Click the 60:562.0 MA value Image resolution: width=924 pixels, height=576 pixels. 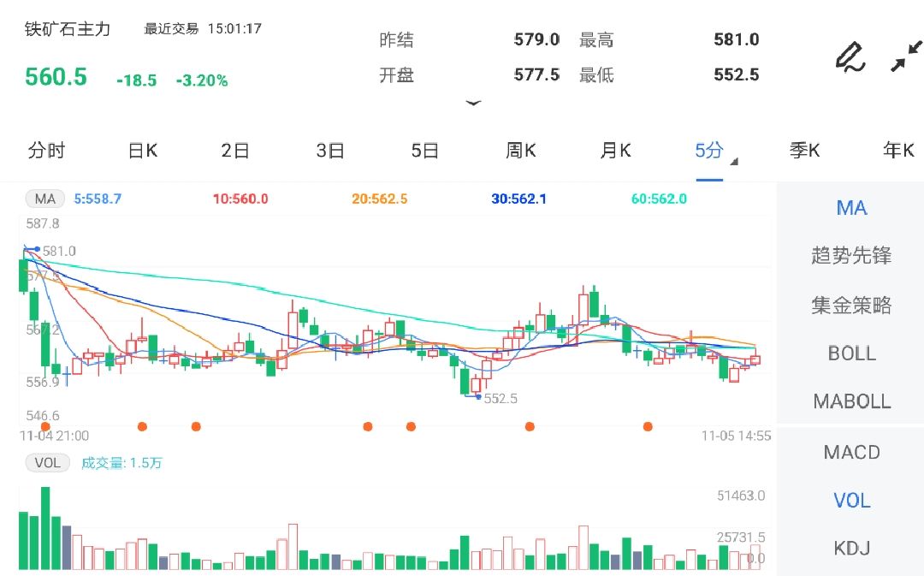(x=659, y=199)
